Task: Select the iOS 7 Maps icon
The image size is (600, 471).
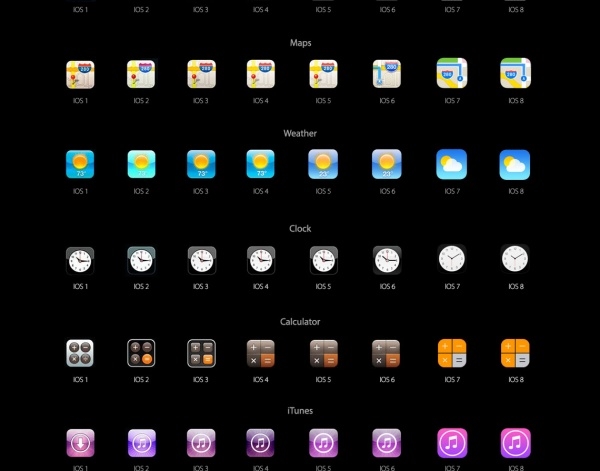Action: tap(452, 73)
